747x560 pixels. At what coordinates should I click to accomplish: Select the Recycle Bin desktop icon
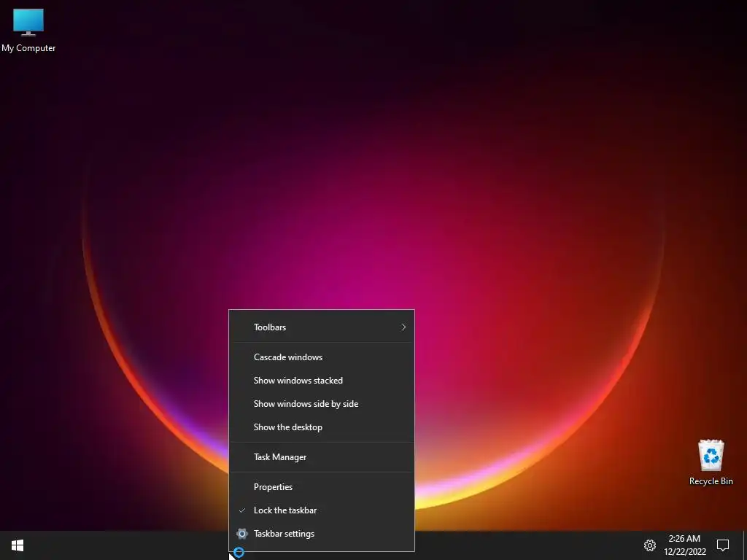[x=711, y=462]
